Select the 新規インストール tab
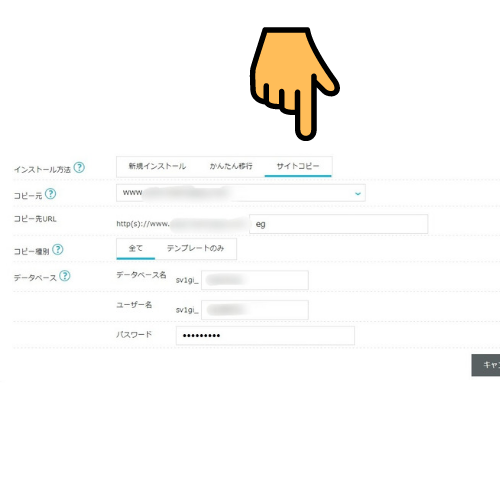Image resolution: width=500 pixels, height=500 pixels. pos(157,166)
